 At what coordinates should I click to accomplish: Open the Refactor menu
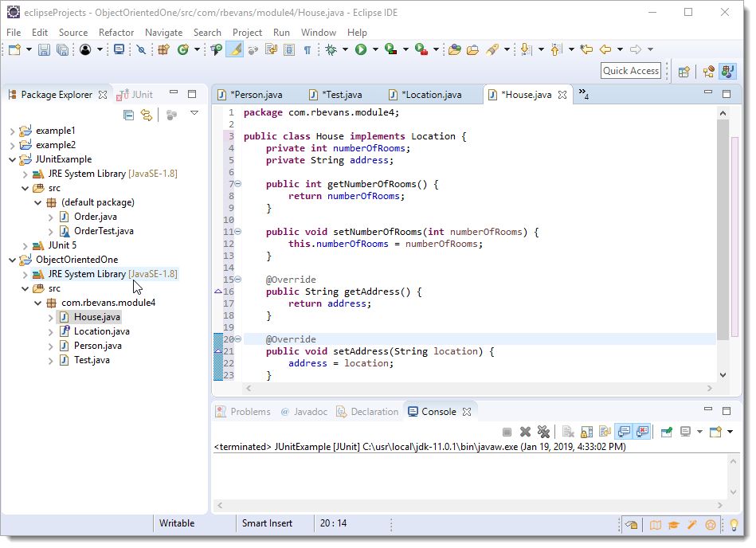[x=116, y=33]
